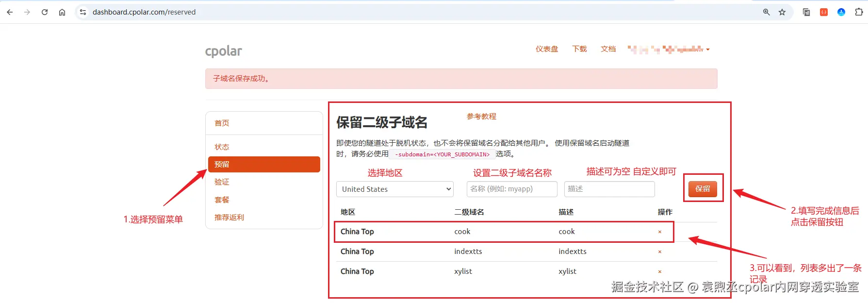
Task: Click the 保留 reserve button
Action: point(703,188)
